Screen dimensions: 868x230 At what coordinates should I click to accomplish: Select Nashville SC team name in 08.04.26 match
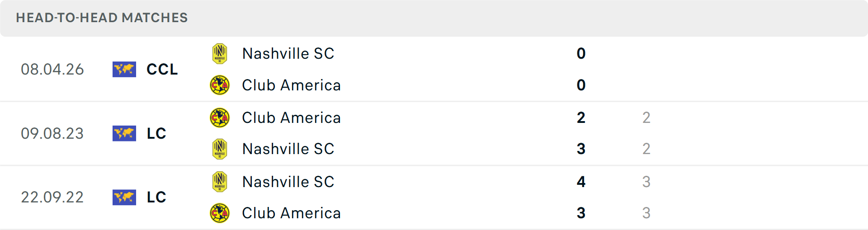point(288,54)
